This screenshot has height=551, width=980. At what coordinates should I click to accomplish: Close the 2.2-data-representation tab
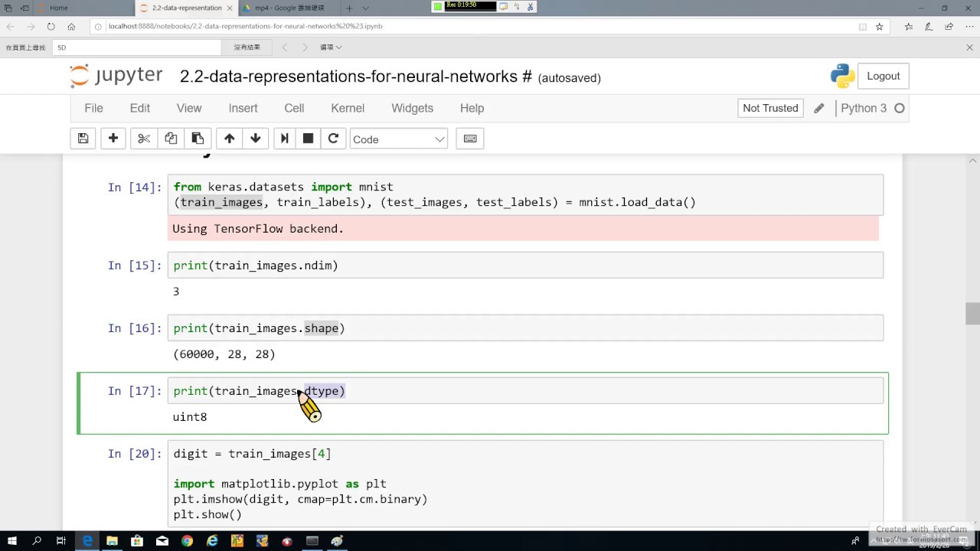[x=230, y=8]
